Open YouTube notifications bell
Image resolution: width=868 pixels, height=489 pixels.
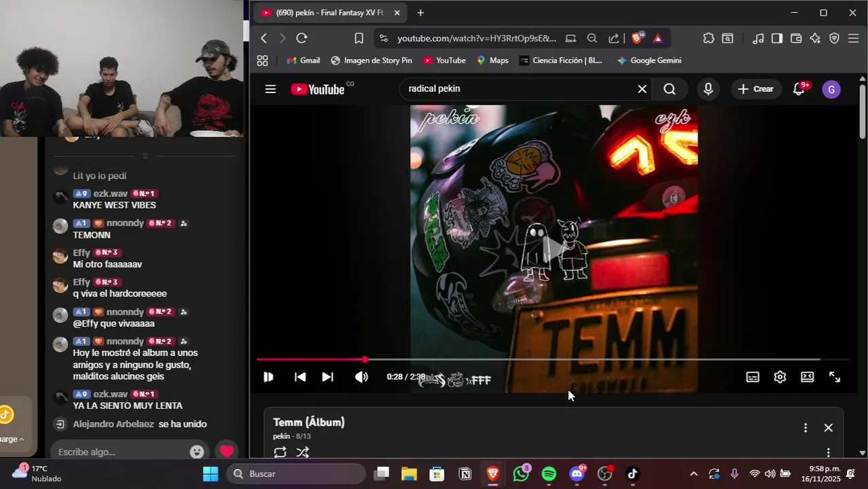[799, 89]
